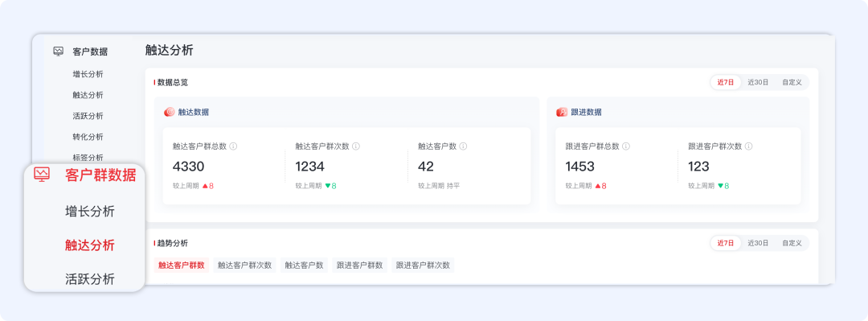
Task: Click info icon beside 触达客户数
Action: pos(464,146)
